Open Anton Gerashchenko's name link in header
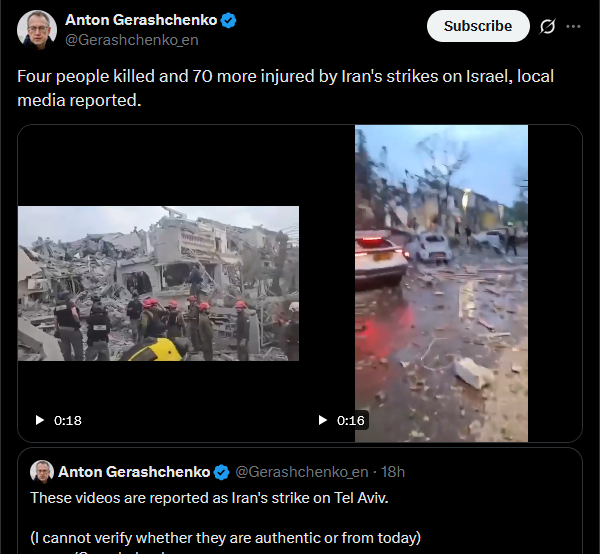600x554 pixels. pos(141,20)
